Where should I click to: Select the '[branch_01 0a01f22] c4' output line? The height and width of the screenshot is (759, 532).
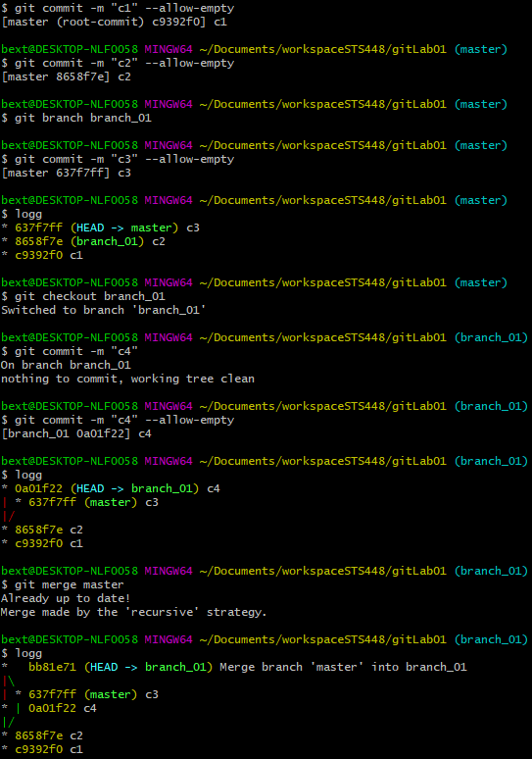click(x=76, y=433)
